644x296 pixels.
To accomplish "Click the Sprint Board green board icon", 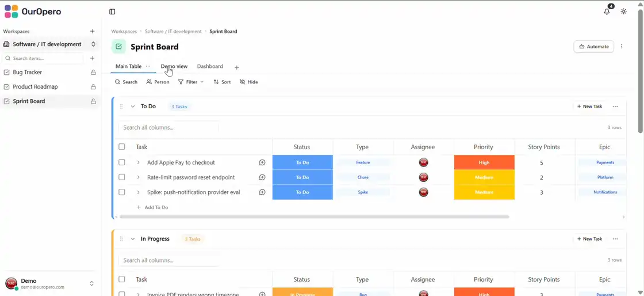I will (x=118, y=47).
